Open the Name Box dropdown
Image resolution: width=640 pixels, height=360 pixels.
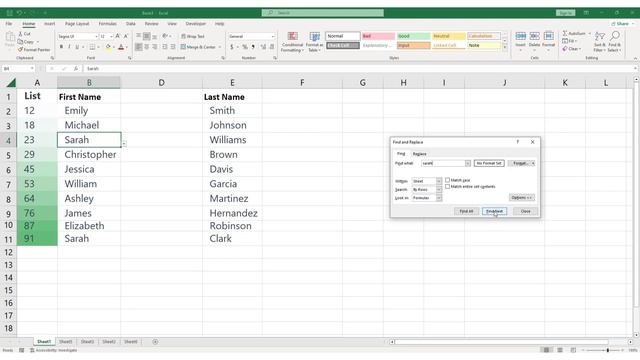(32, 69)
